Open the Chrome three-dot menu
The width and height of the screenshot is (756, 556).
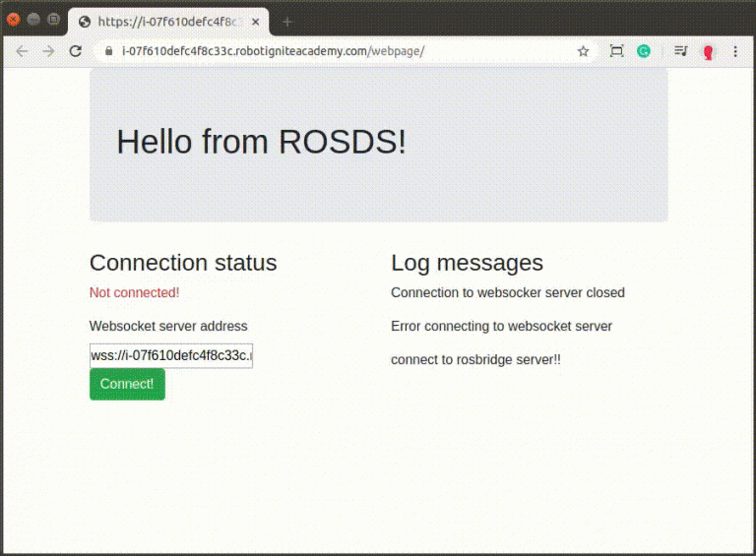pos(735,51)
